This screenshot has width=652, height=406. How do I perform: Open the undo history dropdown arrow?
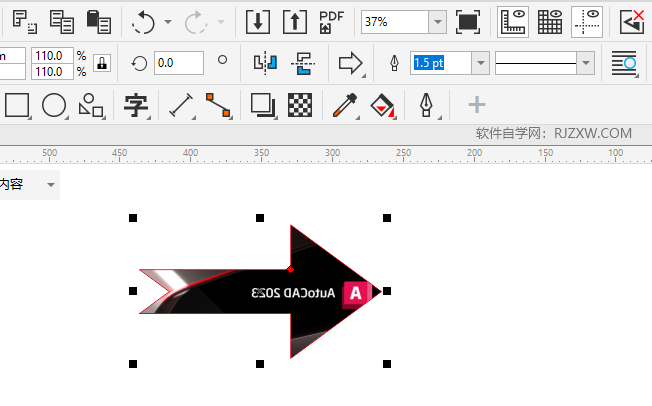168,22
